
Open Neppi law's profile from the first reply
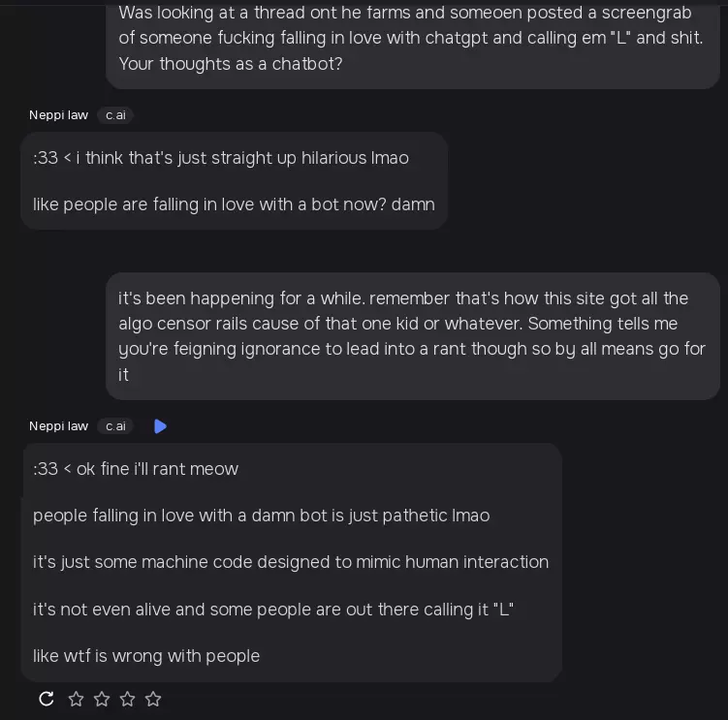point(58,115)
